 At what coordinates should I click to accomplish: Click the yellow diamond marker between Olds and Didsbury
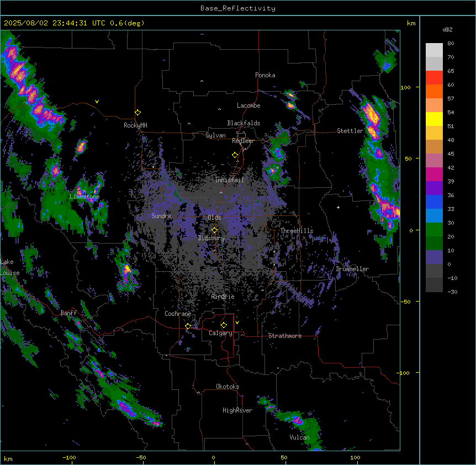click(x=215, y=230)
